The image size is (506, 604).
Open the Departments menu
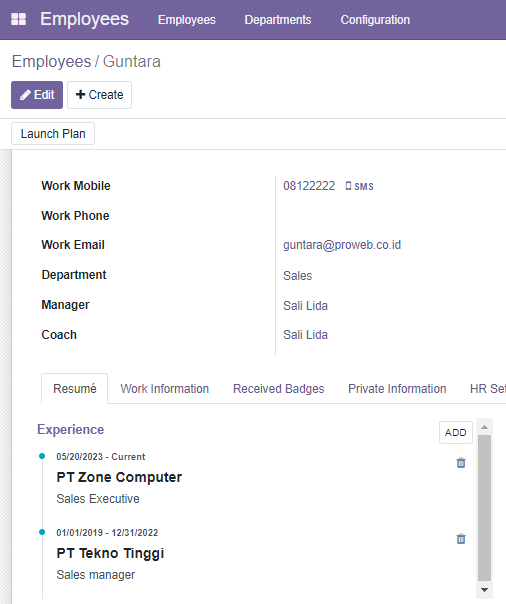[278, 20]
